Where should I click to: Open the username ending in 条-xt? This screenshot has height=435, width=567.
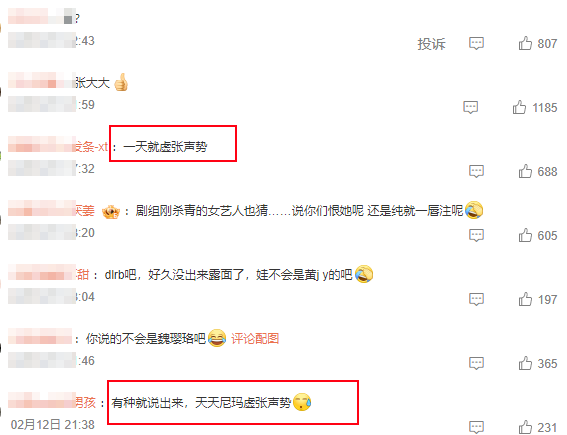(58, 147)
